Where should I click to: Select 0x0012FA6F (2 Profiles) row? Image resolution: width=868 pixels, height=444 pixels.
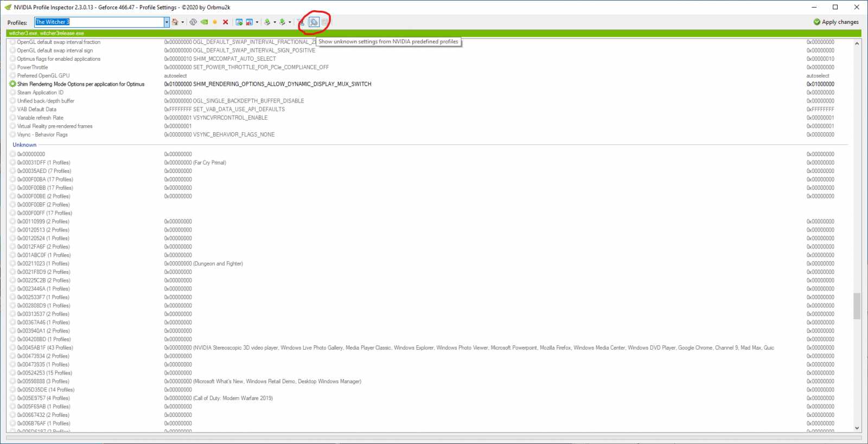point(429,247)
